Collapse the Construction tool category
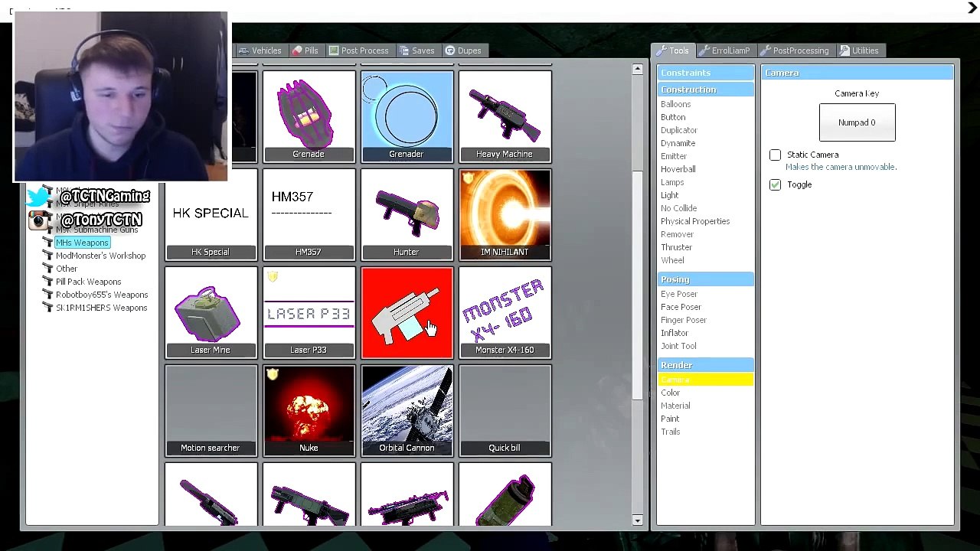Image resolution: width=980 pixels, height=551 pixels. click(x=689, y=90)
